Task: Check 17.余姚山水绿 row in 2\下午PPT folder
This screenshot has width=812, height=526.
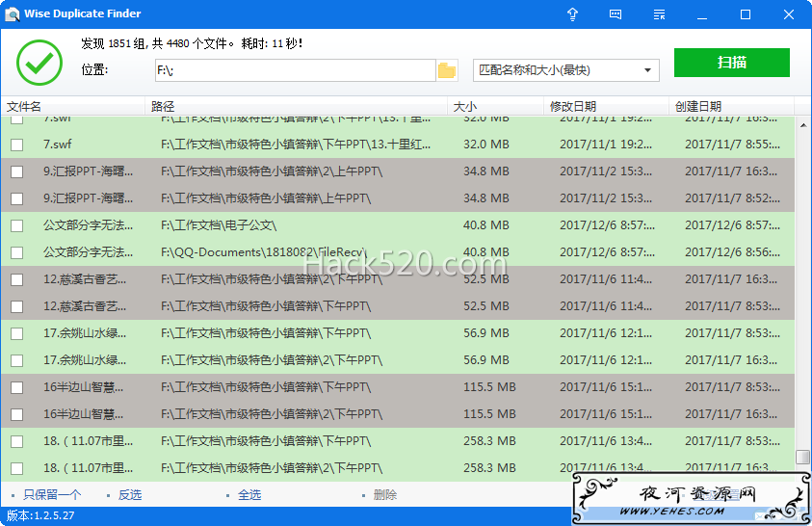Action: 17,360
